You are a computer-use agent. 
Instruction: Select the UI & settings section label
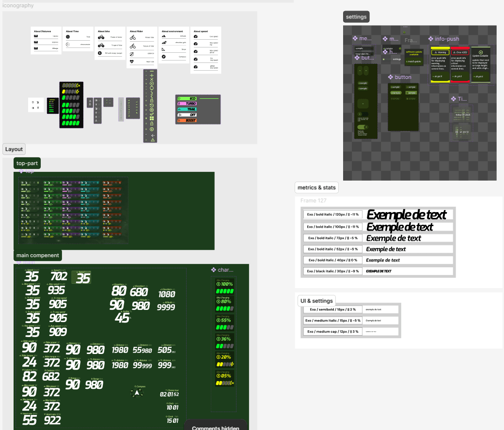[316, 301]
